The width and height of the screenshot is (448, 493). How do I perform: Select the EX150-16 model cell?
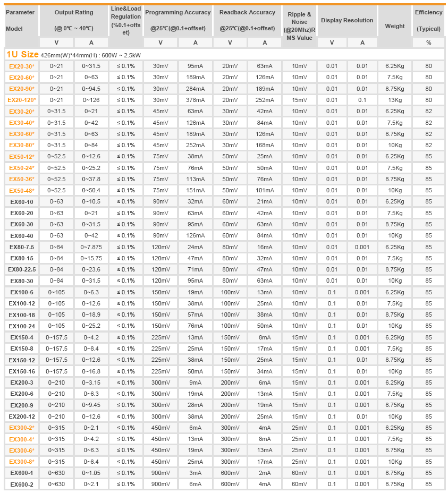(x=22, y=372)
